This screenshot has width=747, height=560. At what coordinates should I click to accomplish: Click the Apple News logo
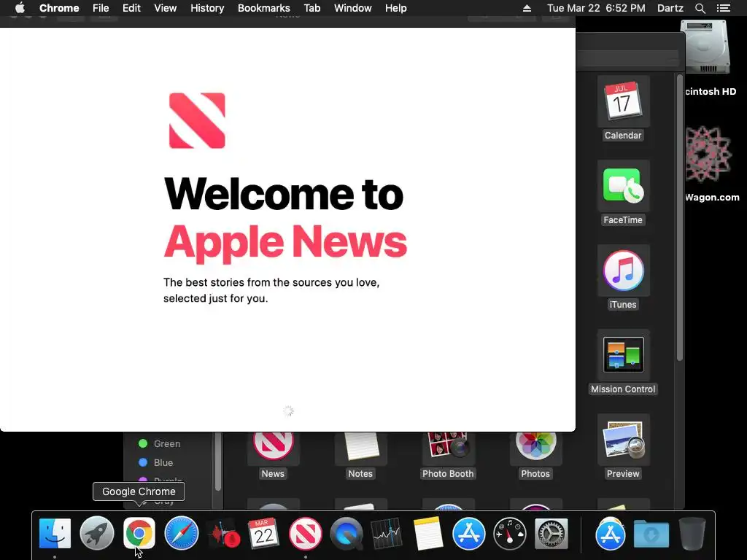click(x=197, y=120)
